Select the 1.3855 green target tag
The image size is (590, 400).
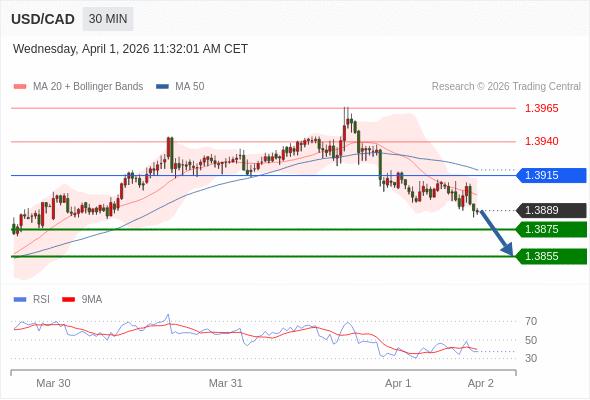point(552,257)
